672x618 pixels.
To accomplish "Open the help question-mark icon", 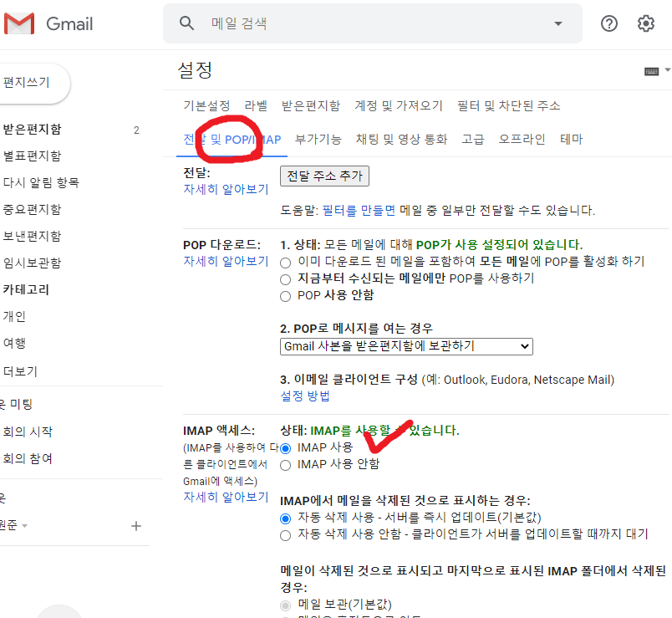I will click(609, 23).
